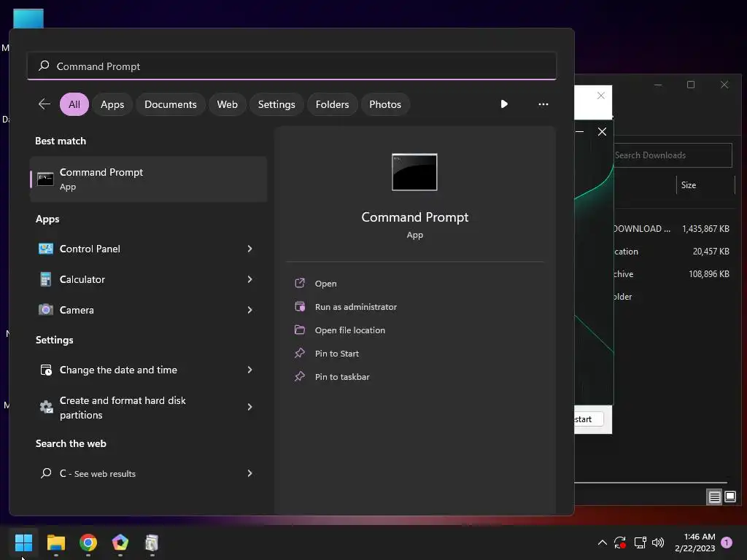Open File Explorer from the taskbar
Image resolution: width=747 pixels, height=560 pixels.
click(x=55, y=542)
